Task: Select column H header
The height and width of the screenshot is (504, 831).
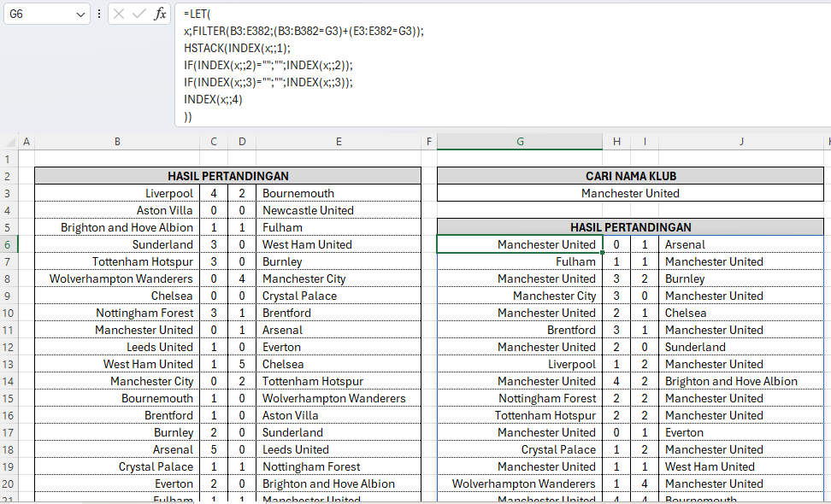Action: 616,141
